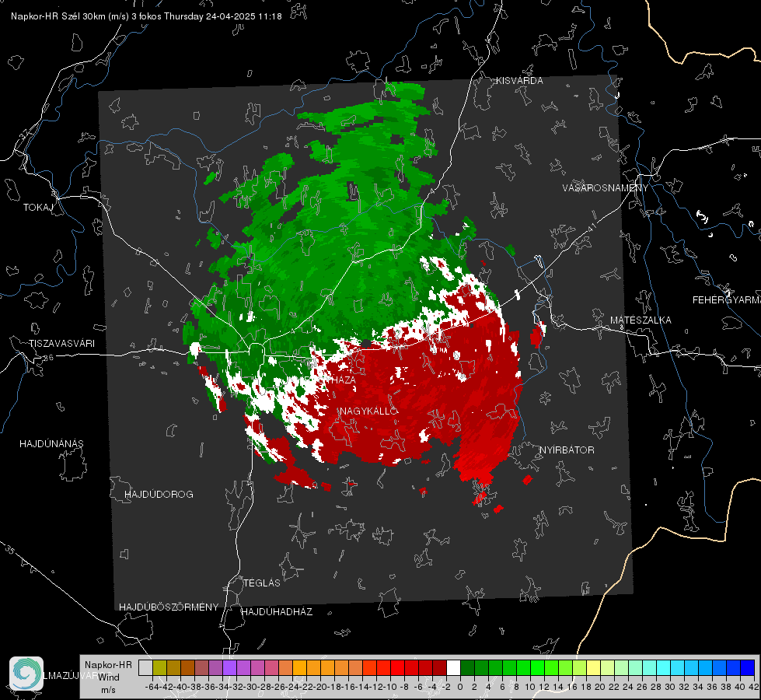Click the TISZAVASVÁRI town label
Screen dimensions: 761x700
coord(62,344)
